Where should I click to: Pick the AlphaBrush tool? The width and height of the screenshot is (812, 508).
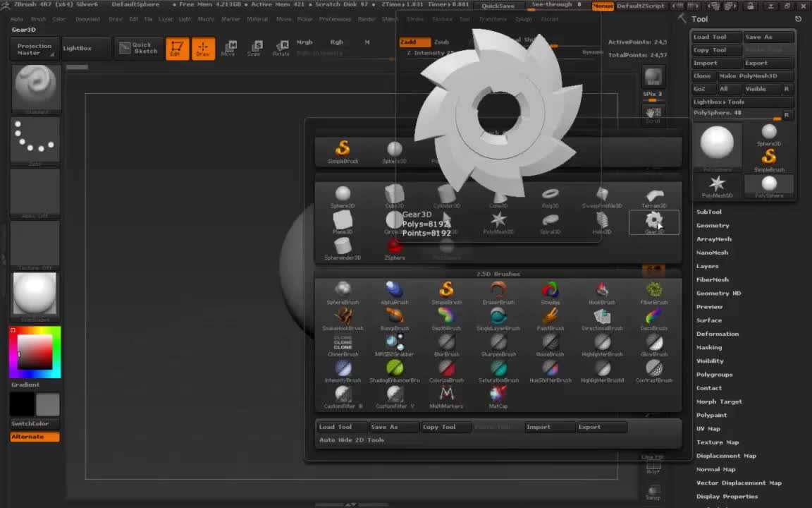(x=395, y=294)
